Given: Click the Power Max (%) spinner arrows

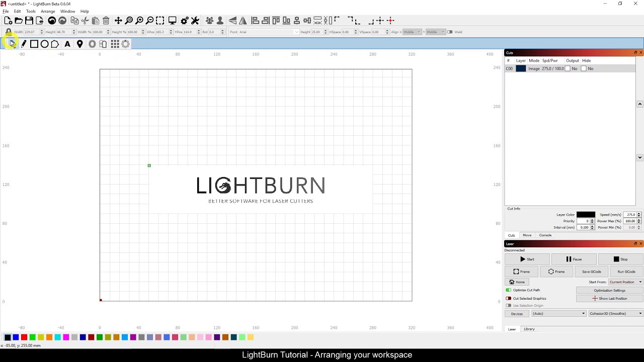Looking at the screenshot, I should [x=639, y=221].
